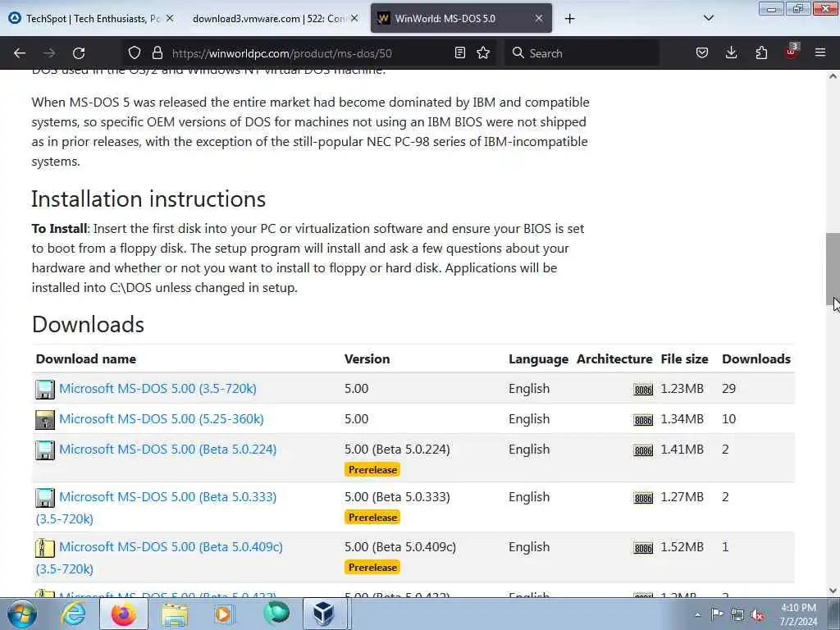Launch Internet Explorer from taskbar

point(72,614)
